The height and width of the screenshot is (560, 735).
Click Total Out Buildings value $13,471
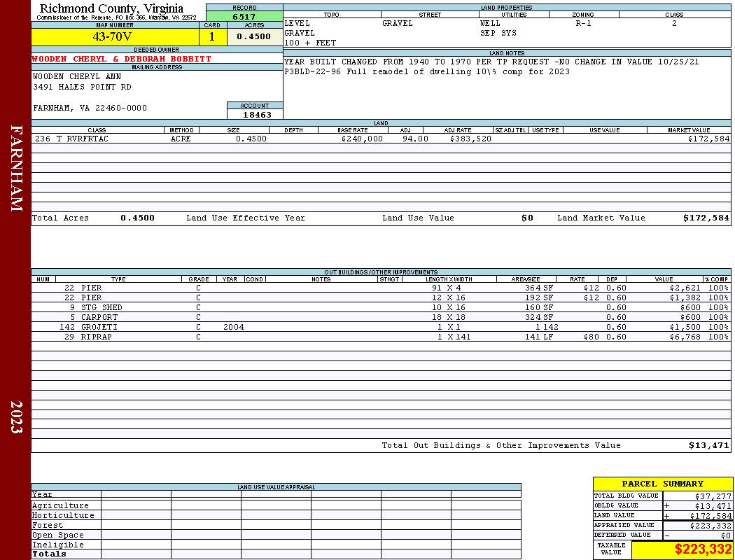(708, 446)
